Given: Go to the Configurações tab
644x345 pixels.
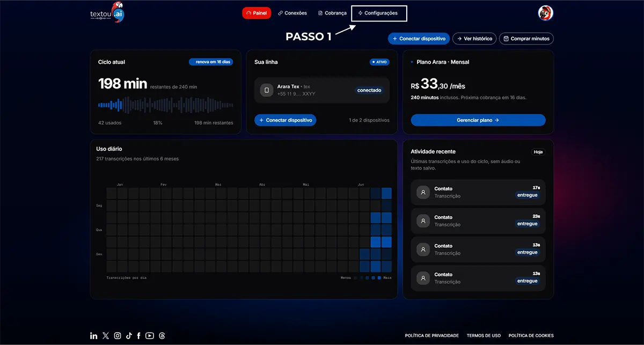Looking at the screenshot, I should tap(378, 13).
